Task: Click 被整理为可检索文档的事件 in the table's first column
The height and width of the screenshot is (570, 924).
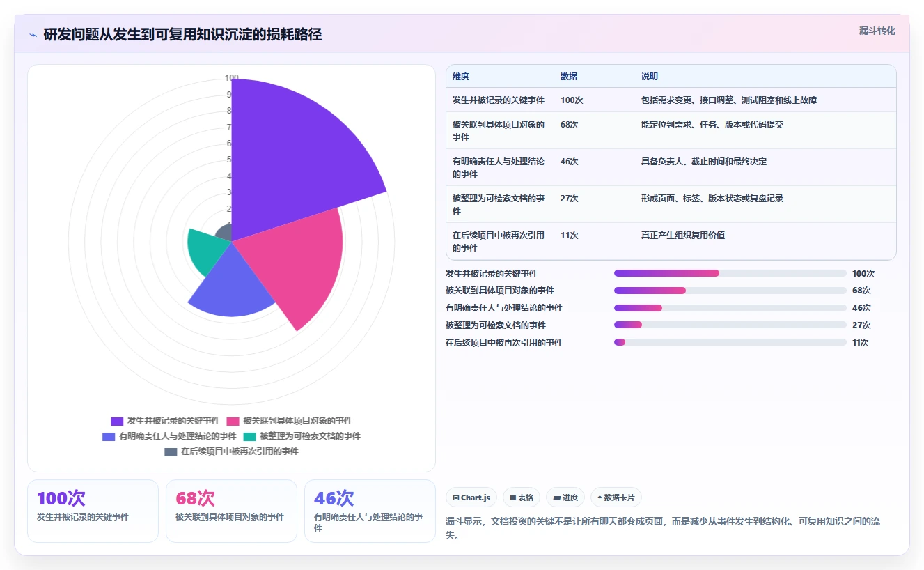Action: (499, 205)
